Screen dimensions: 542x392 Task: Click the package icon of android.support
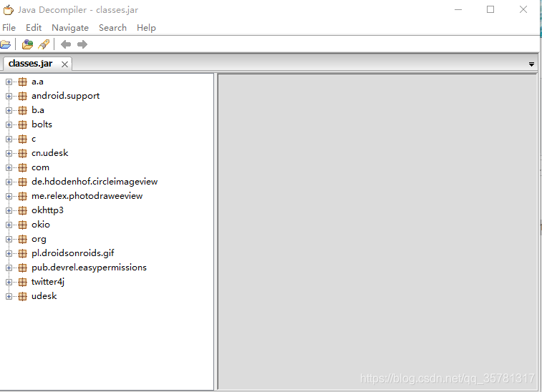pos(22,96)
